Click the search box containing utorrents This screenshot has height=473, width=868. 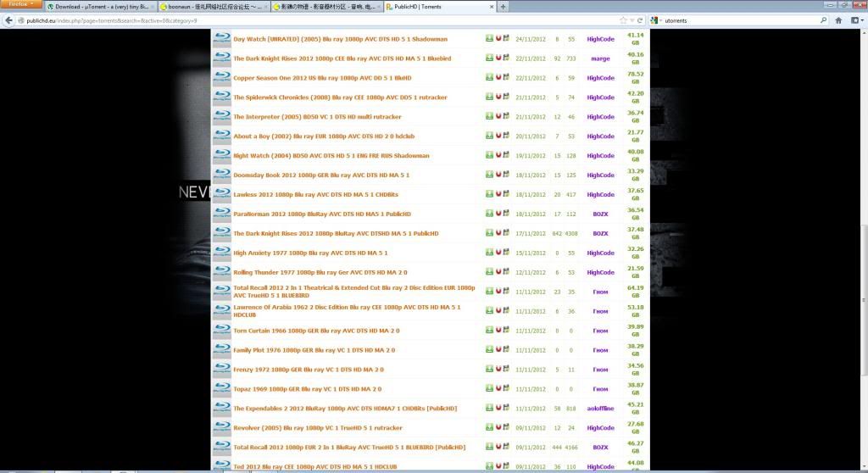[737, 20]
